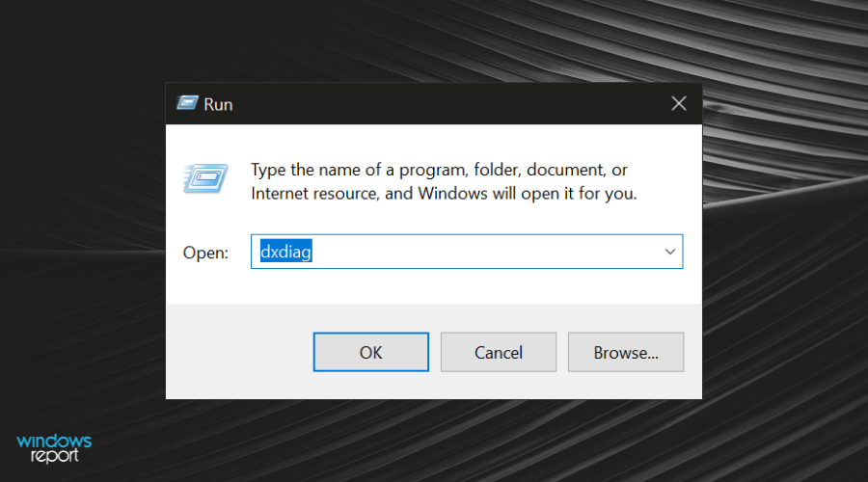
Task: Click the dark desktop wallpaper outside dialog
Action: click(83, 166)
